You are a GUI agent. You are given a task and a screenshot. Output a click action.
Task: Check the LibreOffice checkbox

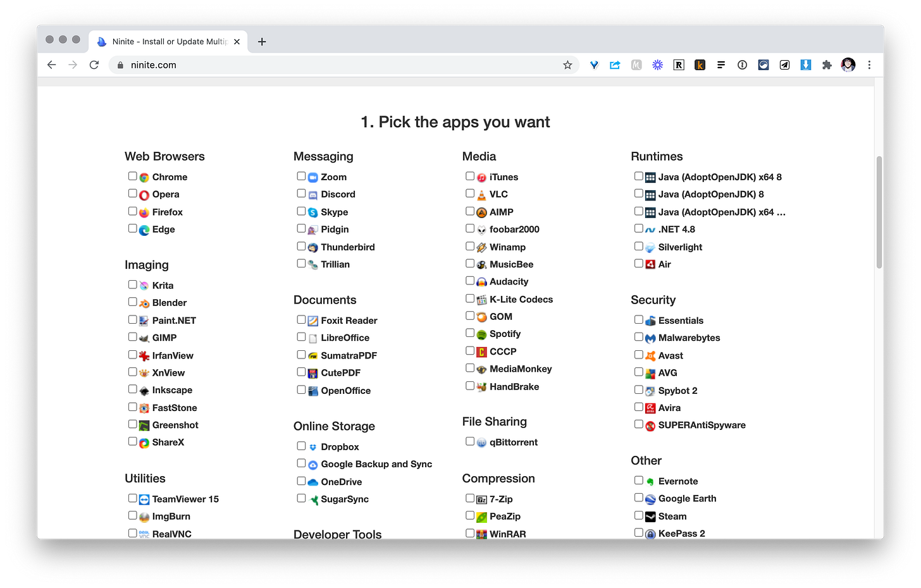click(301, 337)
